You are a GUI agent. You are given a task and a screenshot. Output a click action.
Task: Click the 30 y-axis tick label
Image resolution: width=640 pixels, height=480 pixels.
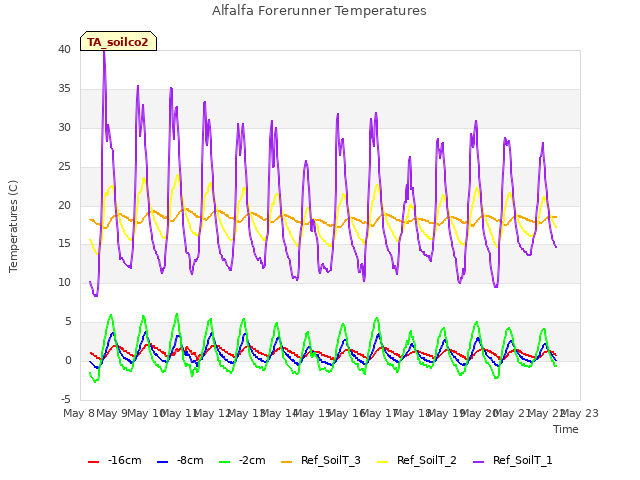point(64,127)
